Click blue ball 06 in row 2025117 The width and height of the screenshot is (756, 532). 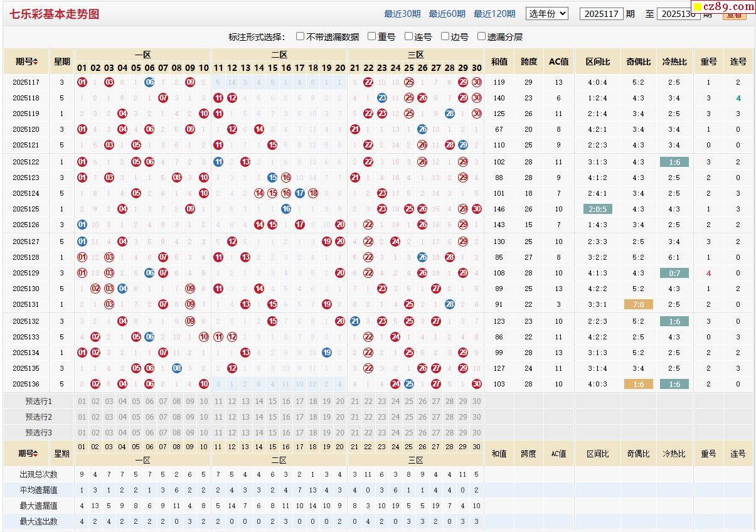tap(149, 82)
